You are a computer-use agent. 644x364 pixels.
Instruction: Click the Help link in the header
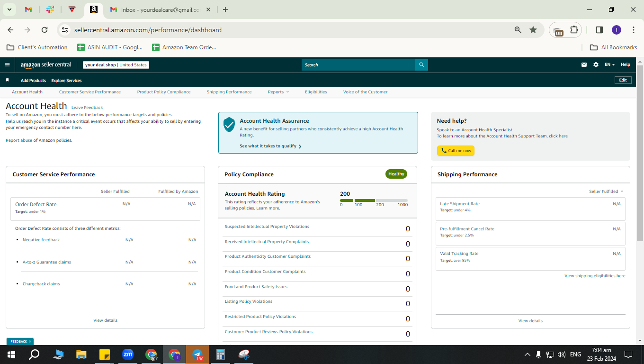626,65
